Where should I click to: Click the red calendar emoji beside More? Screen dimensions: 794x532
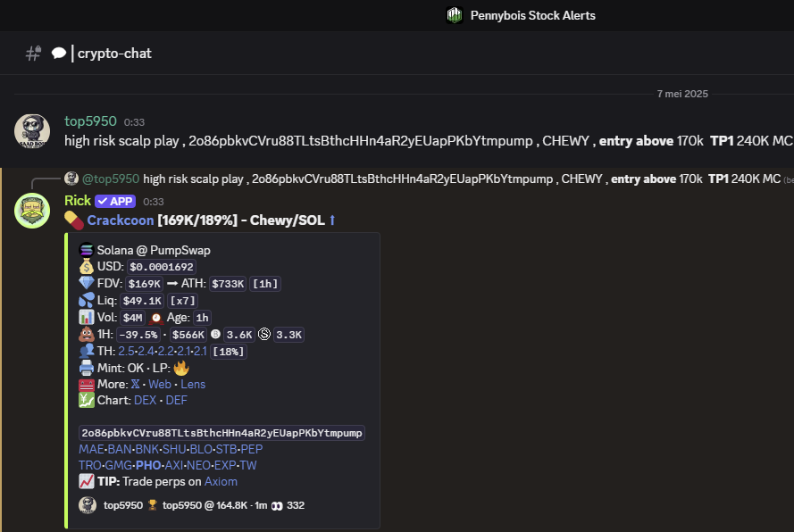(87, 384)
